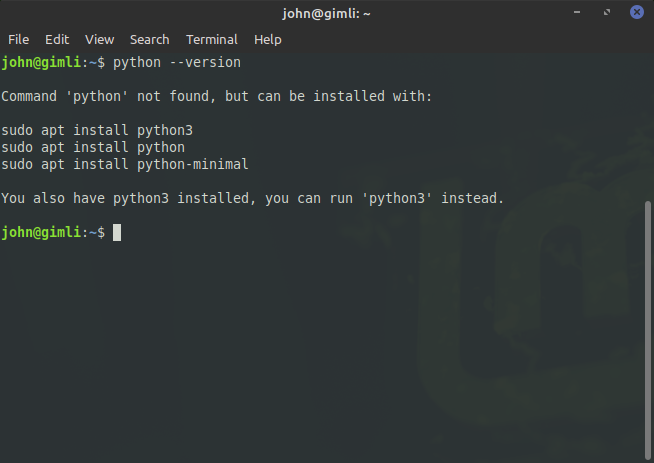Image resolution: width=654 pixels, height=463 pixels.
Task: Click the block cursor at the prompt
Action: [117, 232]
